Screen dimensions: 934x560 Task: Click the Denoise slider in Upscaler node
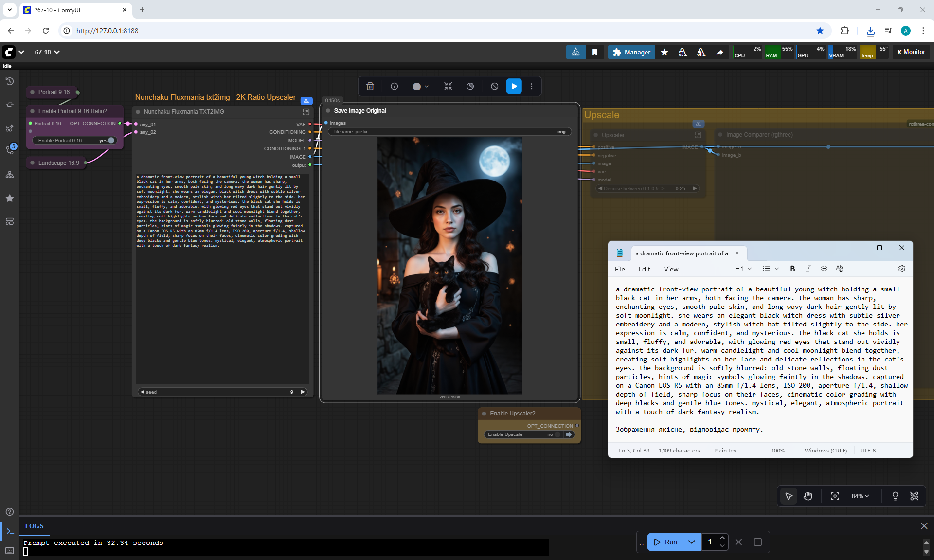point(647,188)
